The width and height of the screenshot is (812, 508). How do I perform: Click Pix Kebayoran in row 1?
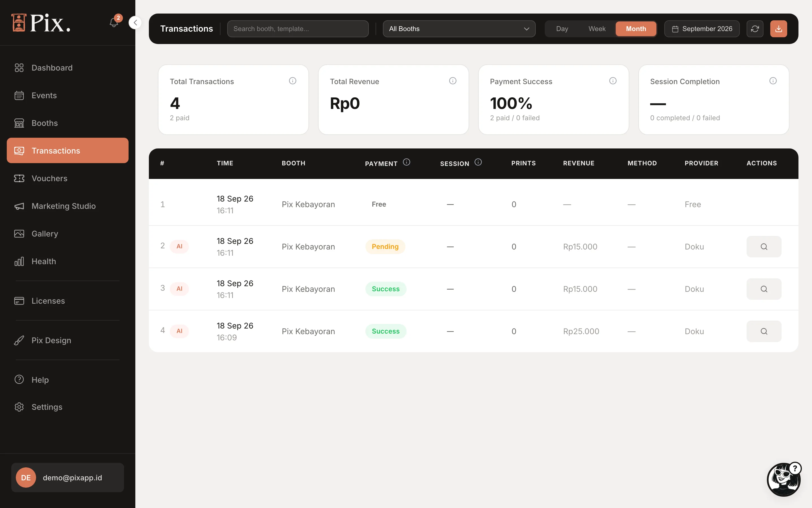click(x=308, y=204)
